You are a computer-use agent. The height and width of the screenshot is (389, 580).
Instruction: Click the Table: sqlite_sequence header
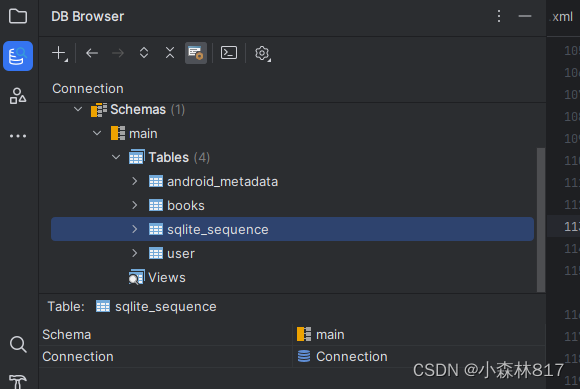tap(132, 307)
